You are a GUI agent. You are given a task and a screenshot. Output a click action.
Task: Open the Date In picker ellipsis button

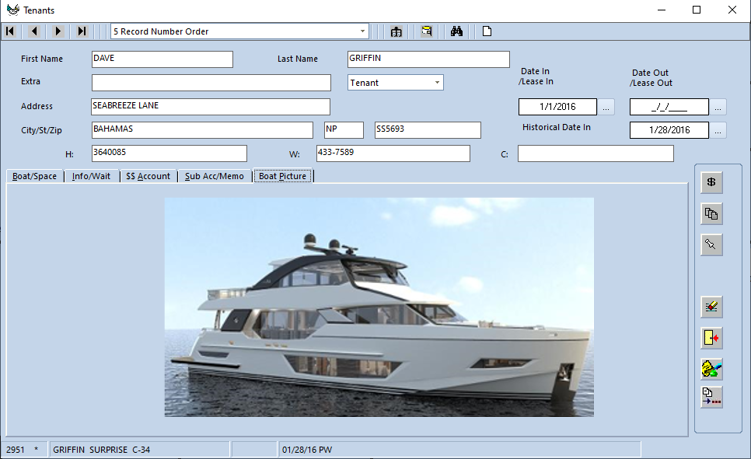point(607,107)
